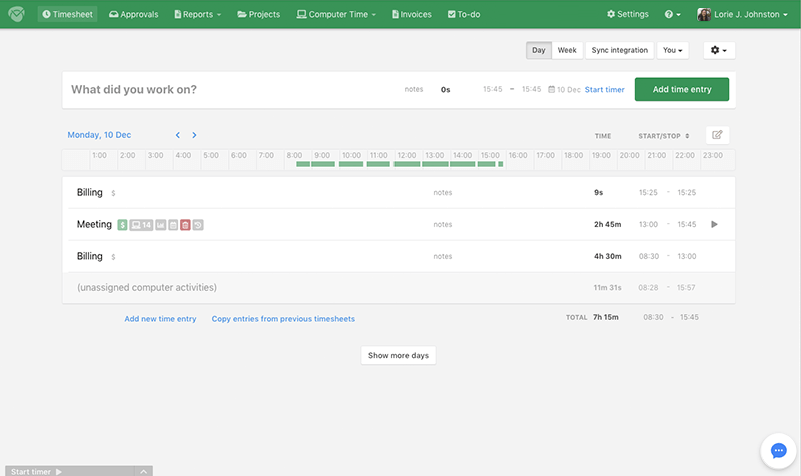Screen dimensions: 801x476
Task: Click the Billing task with 4h 30m duration
Action: [x=89, y=256]
